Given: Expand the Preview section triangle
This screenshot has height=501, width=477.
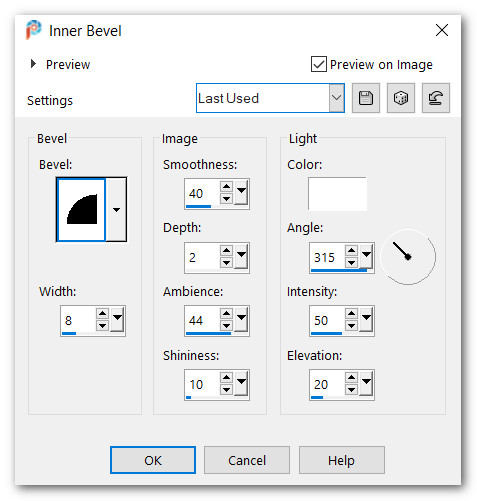Looking at the screenshot, I should point(33,64).
